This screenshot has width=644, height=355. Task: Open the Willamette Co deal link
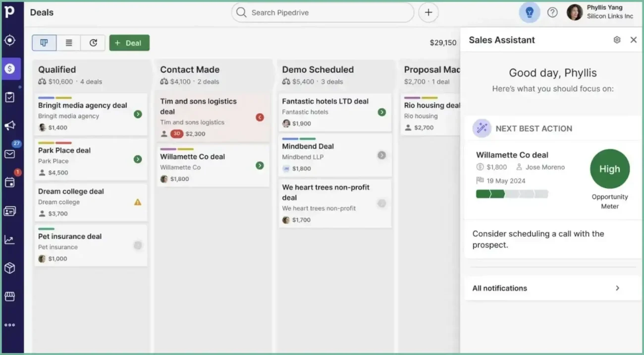click(x=512, y=155)
